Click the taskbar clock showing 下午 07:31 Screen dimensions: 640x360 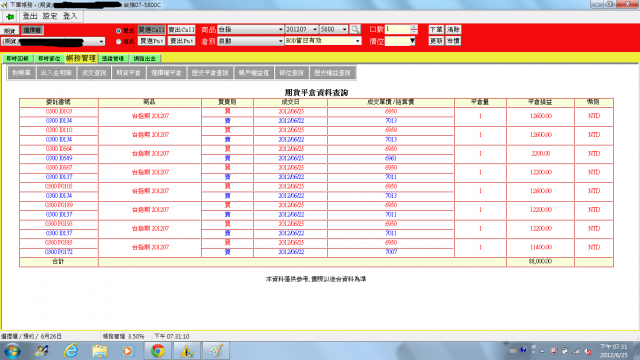coord(613,351)
